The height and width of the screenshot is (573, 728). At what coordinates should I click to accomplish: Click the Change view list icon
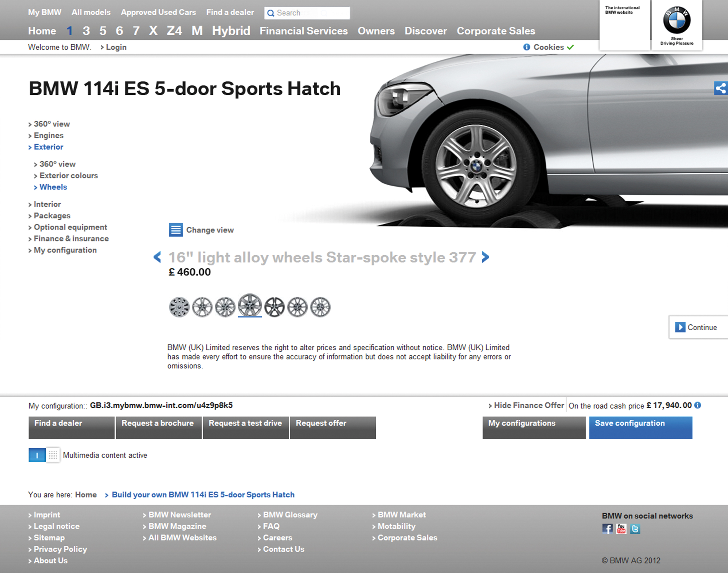tap(176, 230)
